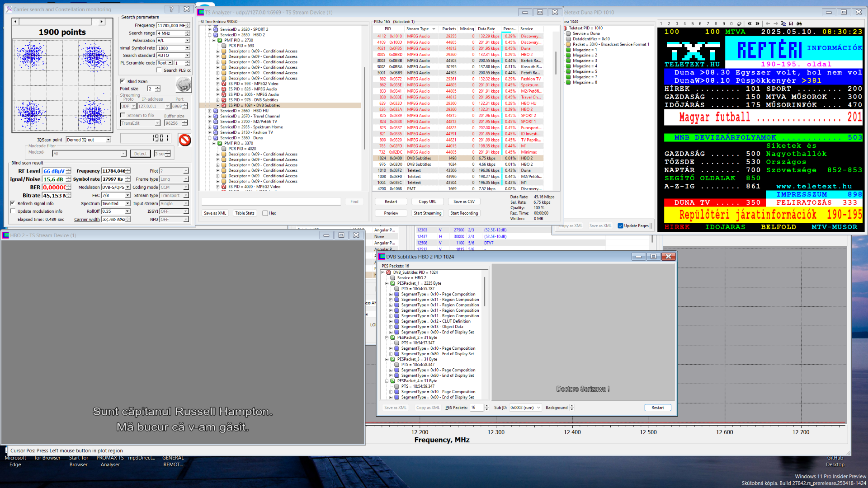Click the help question mark in Carrier search title bar
868x488 pixels.
pyautogui.click(x=171, y=9)
